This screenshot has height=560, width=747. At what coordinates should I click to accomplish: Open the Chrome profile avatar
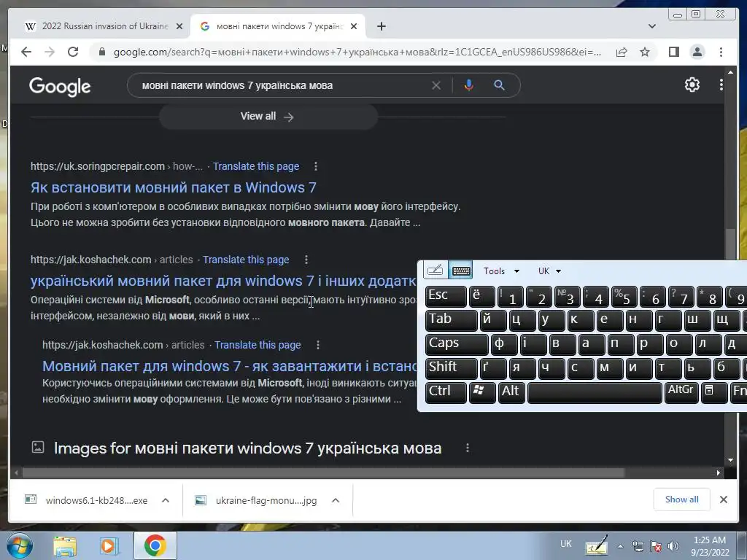pyautogui.click(x=697, y=52)
